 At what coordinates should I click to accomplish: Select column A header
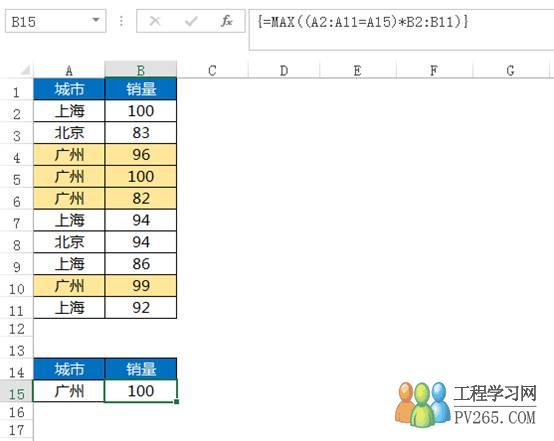[x=69, y=70]
